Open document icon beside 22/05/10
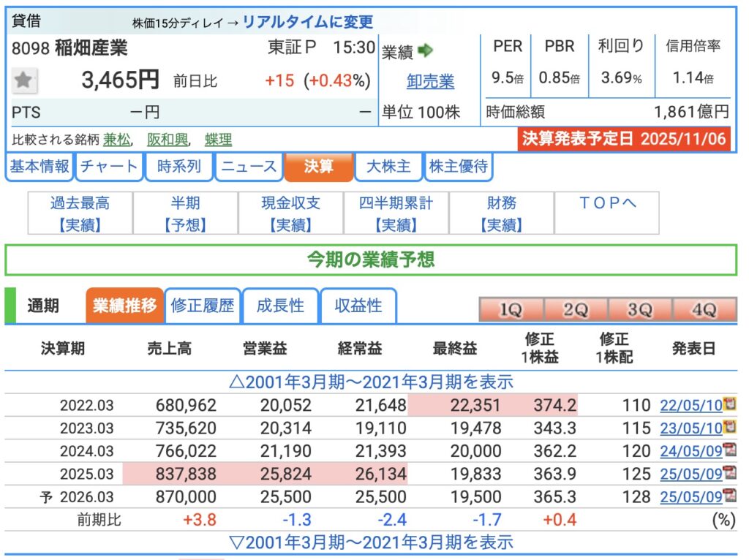This screenshot has width=749, height=560. [729, 404]
